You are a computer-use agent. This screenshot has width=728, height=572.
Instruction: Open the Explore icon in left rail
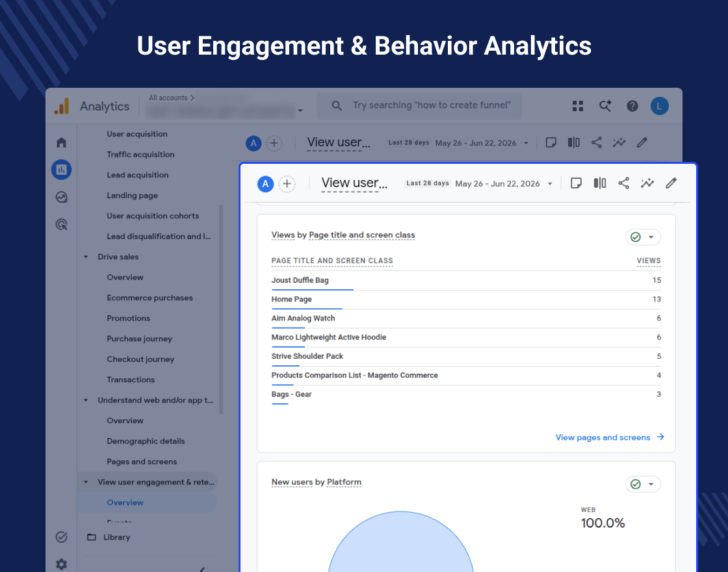pyautogui.click(x=61, y=197)
